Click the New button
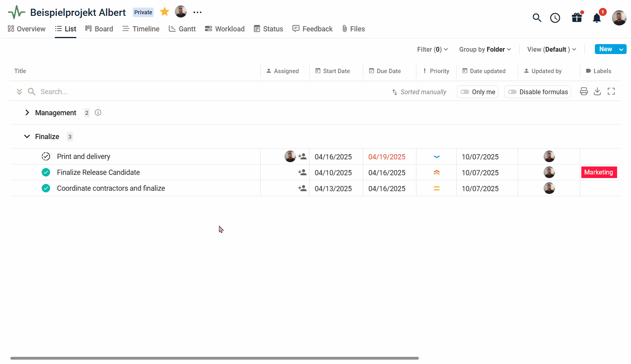Viewport: 631px width, 364px height. click(605, 49)
